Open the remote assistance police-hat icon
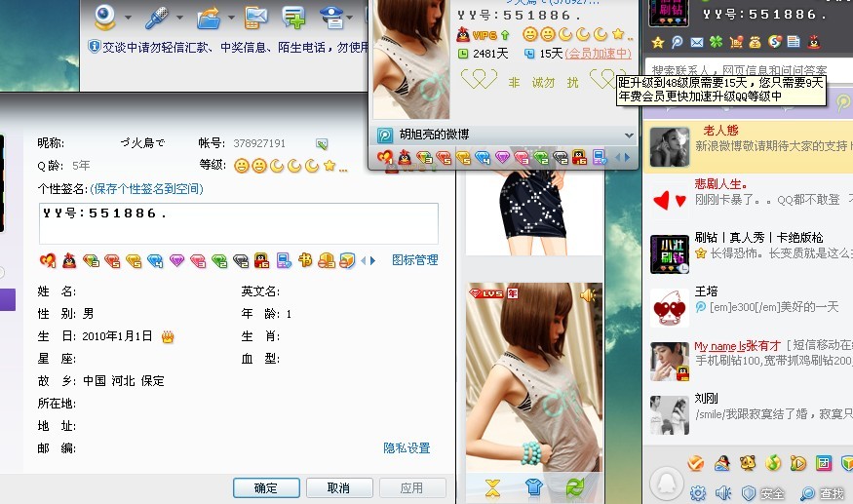 (331, 18)
